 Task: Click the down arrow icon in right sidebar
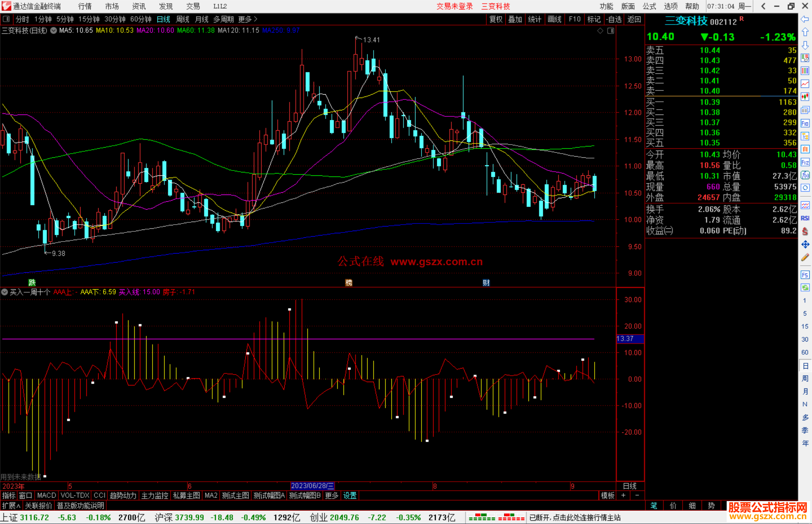point(805,45)
